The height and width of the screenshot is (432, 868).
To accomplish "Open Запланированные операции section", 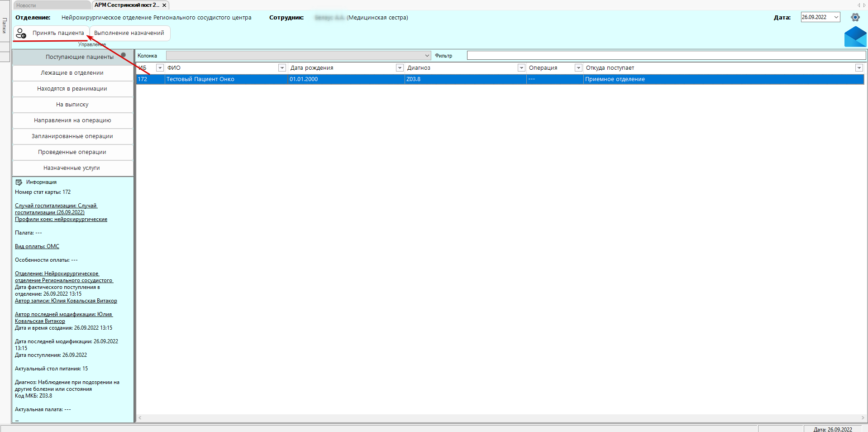I will point(73,136).
